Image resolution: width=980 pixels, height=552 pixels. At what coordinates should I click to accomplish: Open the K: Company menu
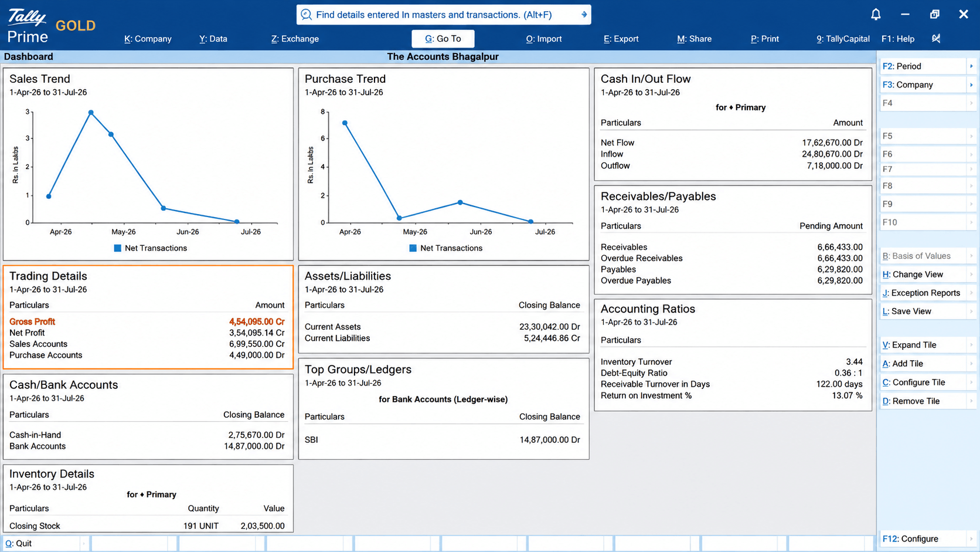(x=148, y=39)
